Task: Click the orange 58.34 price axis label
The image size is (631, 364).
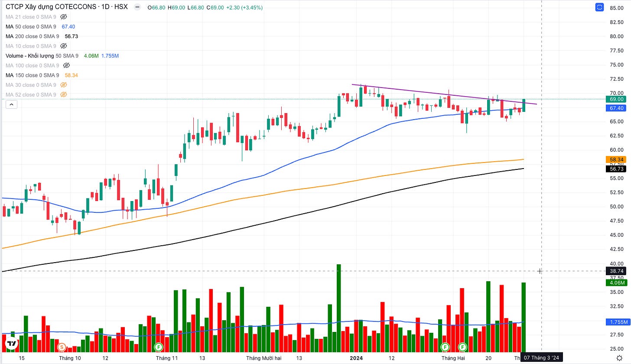Action: click(x=617, y=159)
